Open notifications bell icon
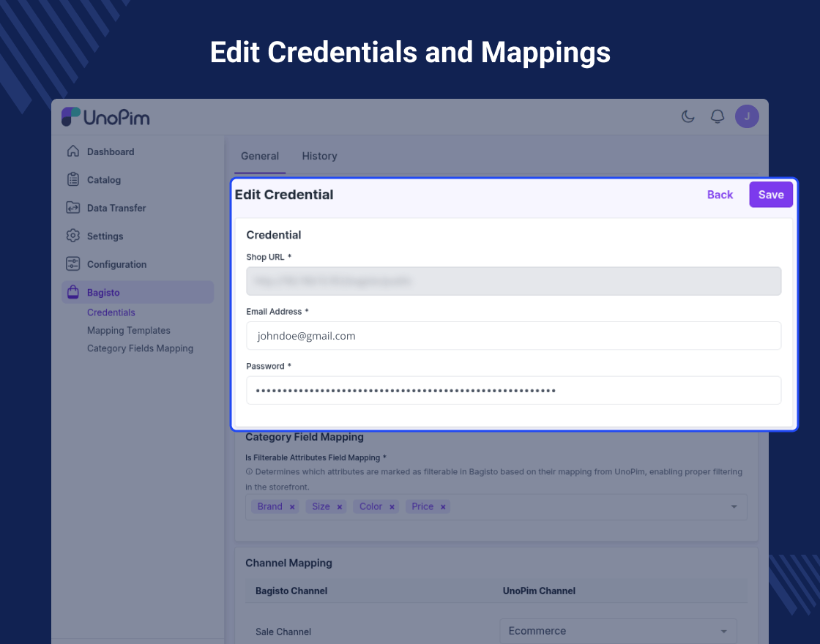 pos(717,116)
